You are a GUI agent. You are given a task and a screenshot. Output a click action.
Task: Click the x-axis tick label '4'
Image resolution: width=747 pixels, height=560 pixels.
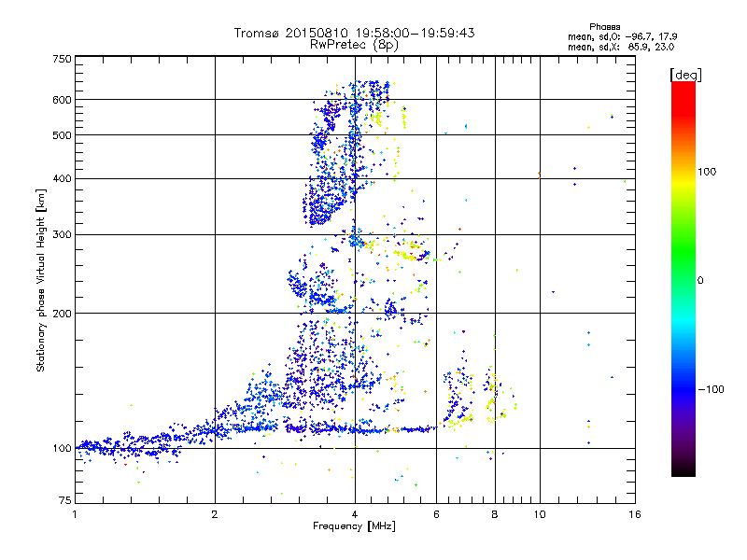pos(355,514)
